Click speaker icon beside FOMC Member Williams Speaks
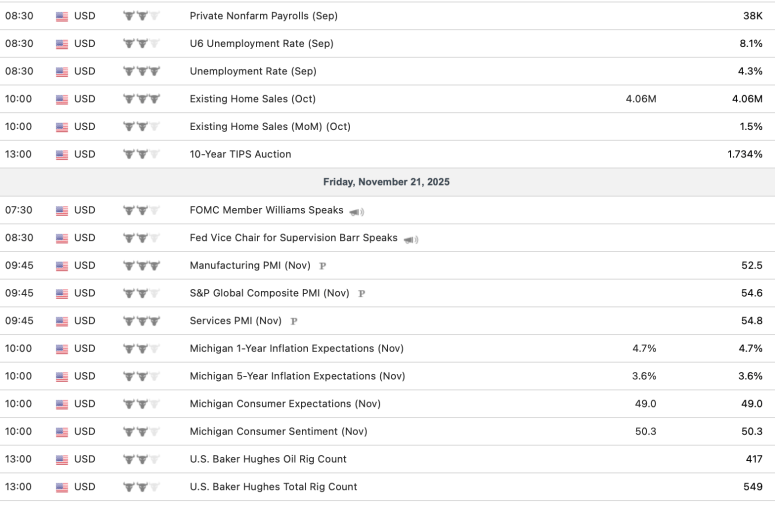This screenshot has height=505, width=775. point(357,211)
